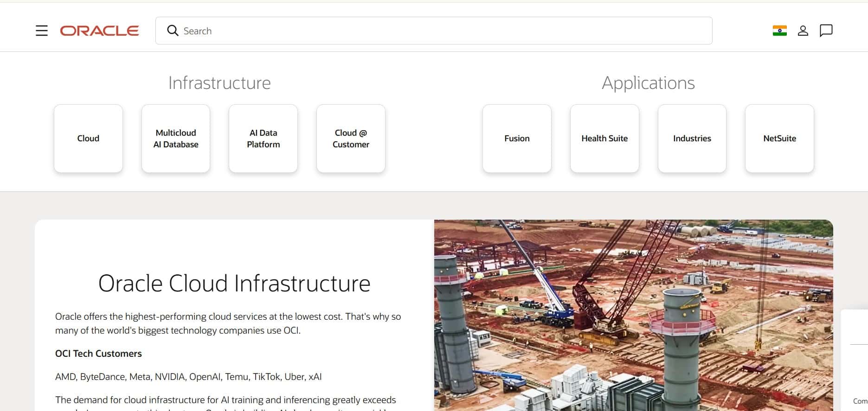The height and width of the screenshot is (411, 868).
Task: Select the AI Data Platform card
Action: point(263,139)
